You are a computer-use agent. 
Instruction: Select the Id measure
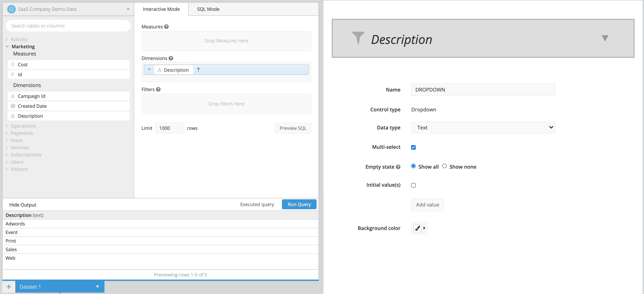pos(69,75)
